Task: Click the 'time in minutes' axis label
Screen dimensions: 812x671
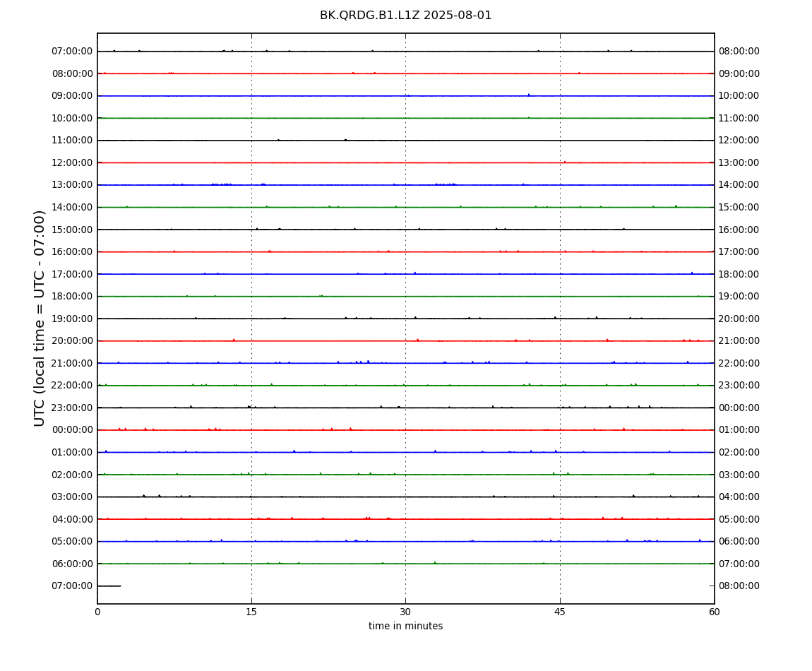Action: (x=405, y=626)
